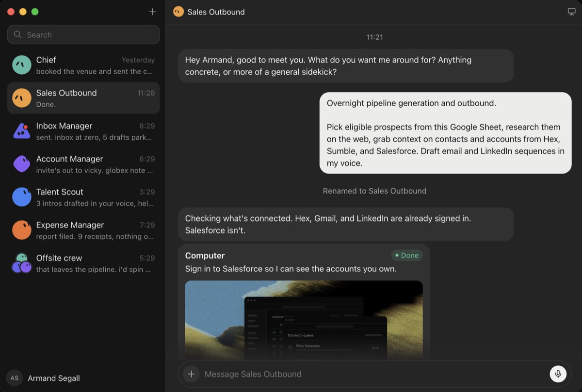The height and width of the screenshot is (392, 582).
Task: Click the plus icon to start new chat
Action: [x=152, y=12]
